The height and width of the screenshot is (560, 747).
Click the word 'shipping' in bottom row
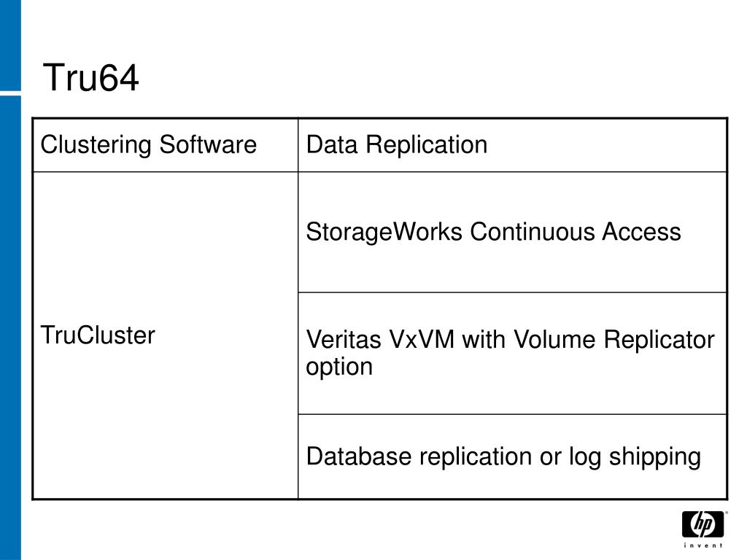pyautogui.click(x=655, y=457)
